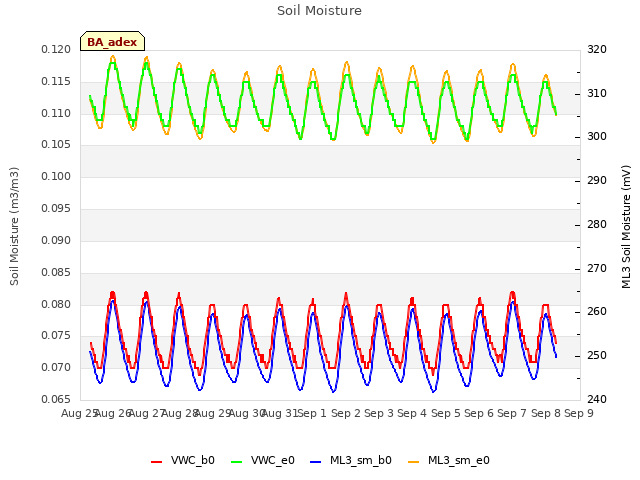This screenshot has width=640, height=480.
Task: Click the Sep 6 date label
Action: point(479,413)
